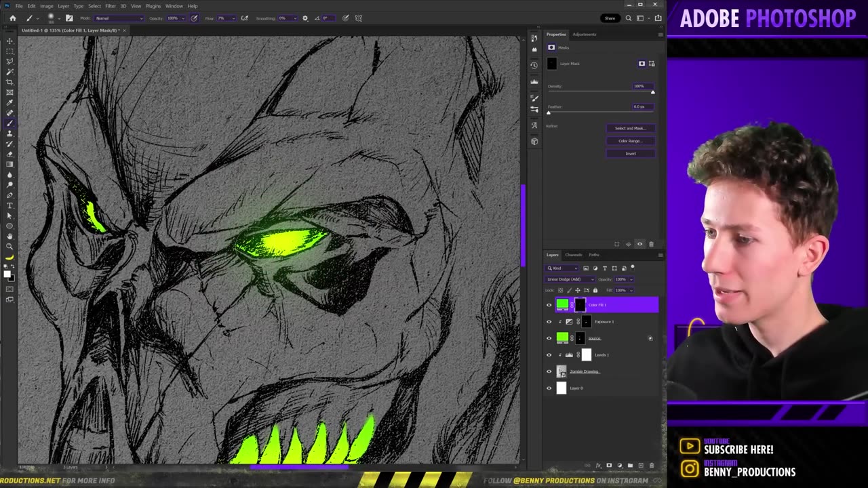The height and width of the screenshot is (488, 868).
Task: Click add vector mask icon in Properties
Action: coord(652,64)
